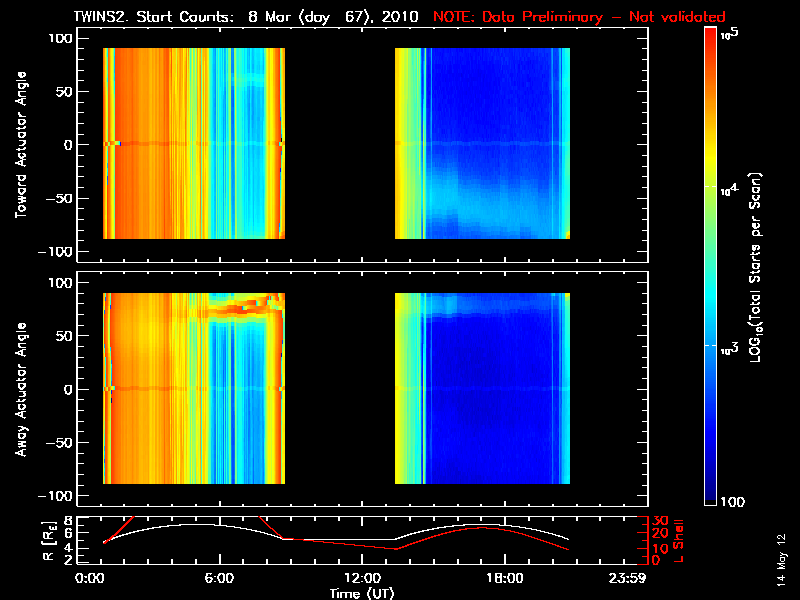Viewport: 800px width, 600px height.
Task: Click the '18:00' time axis label
Action: (x=505, y=579)
